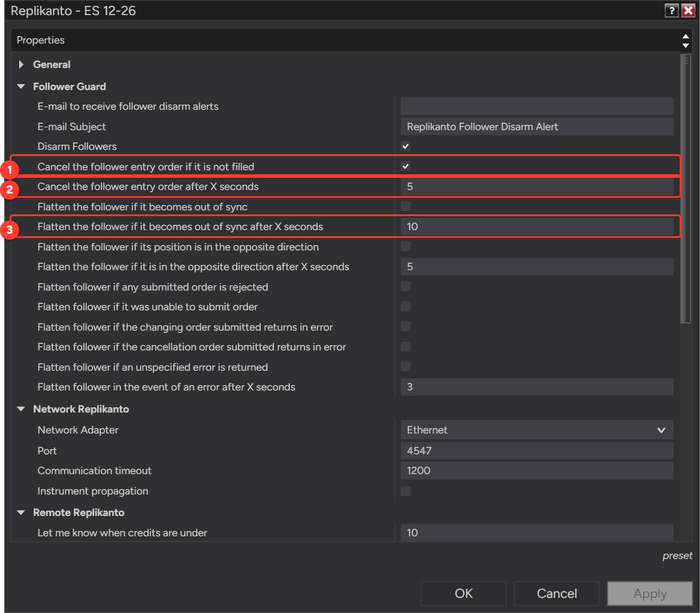Select the Disarm Followers label

(77, 146)
